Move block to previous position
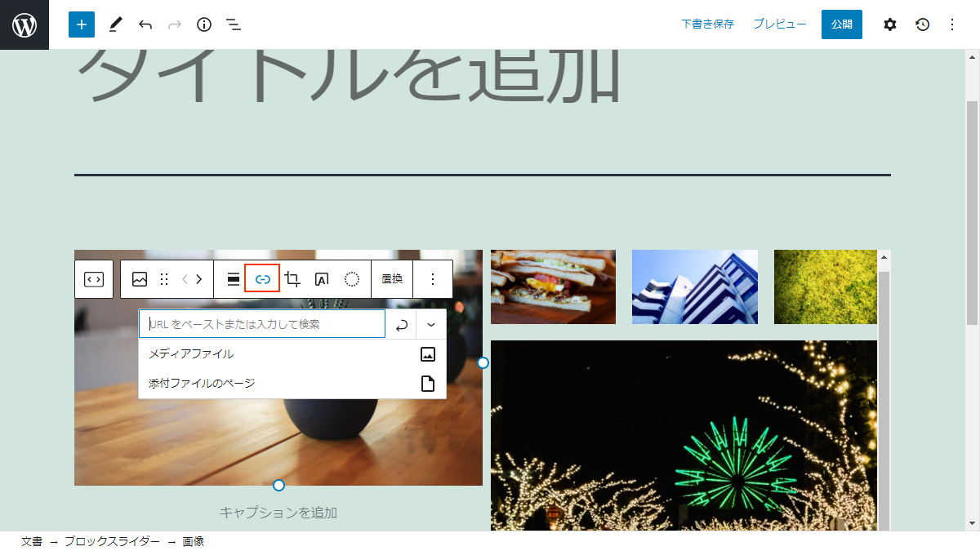Viewport: 980px width, 551px height. coord(185,279)
